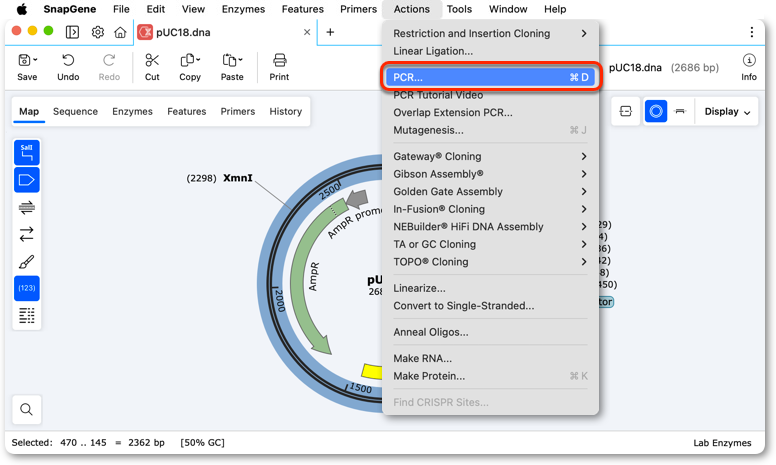Click the list lines side-toolbar icon
This screenshot has height=465, width=776.
(x=27, y=316)
